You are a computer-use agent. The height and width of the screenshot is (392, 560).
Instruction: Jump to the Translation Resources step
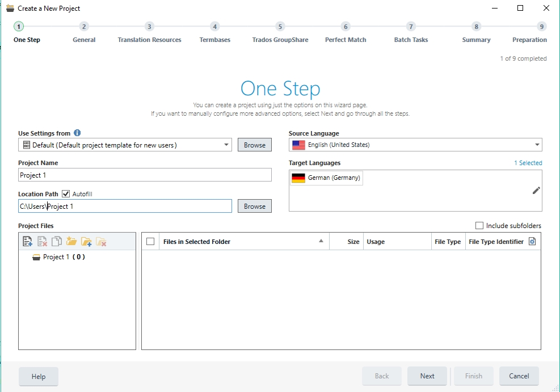[149, 32]
